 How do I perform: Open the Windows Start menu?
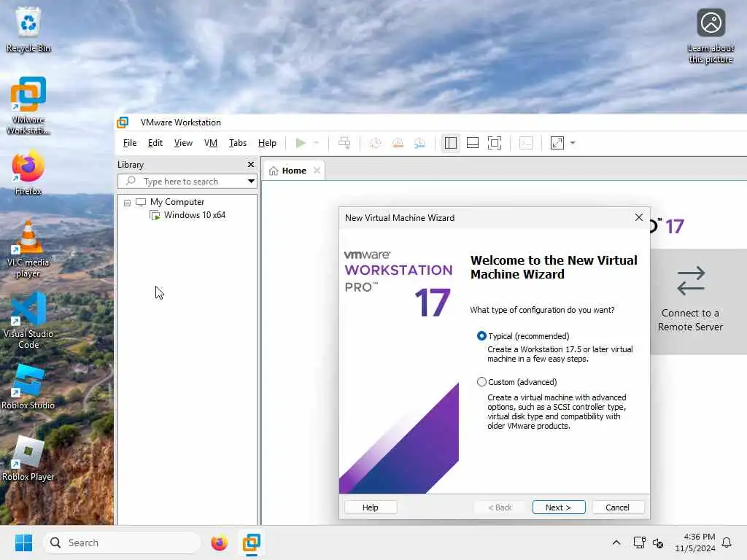click(x=24, y=542)
